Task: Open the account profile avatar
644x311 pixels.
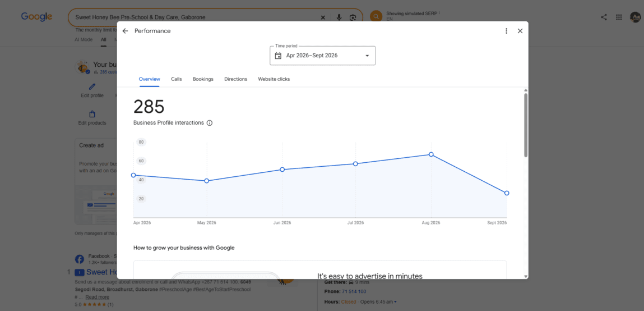Action: [x=635, y=17]
